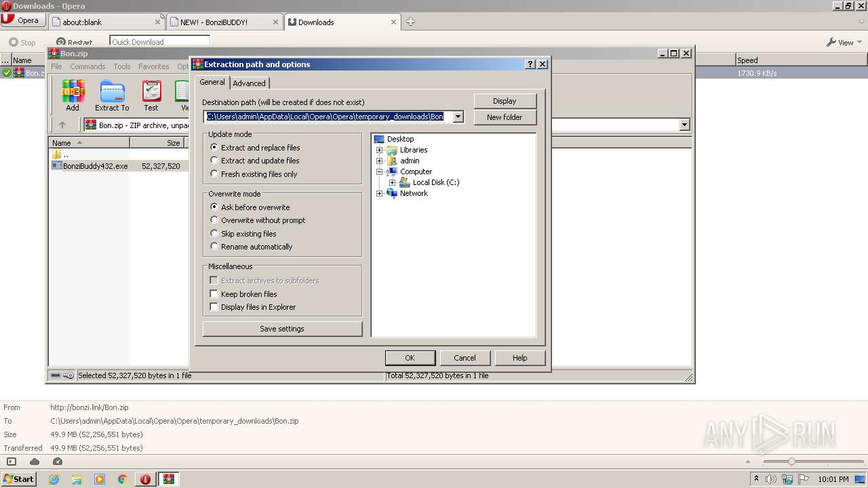Click the Cancel button in dialog
Viewport: 868px width, 488px height.
(x=465, y=358)
